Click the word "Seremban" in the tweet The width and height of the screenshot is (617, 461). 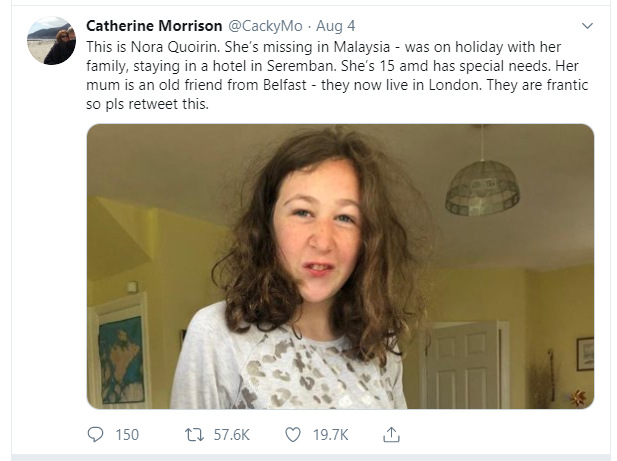tap(302, 66)
